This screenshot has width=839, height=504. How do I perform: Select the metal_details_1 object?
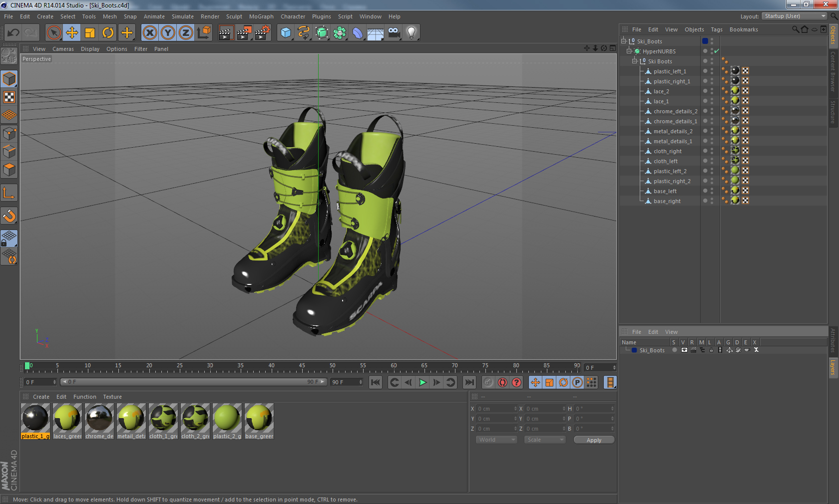point(673,141)
